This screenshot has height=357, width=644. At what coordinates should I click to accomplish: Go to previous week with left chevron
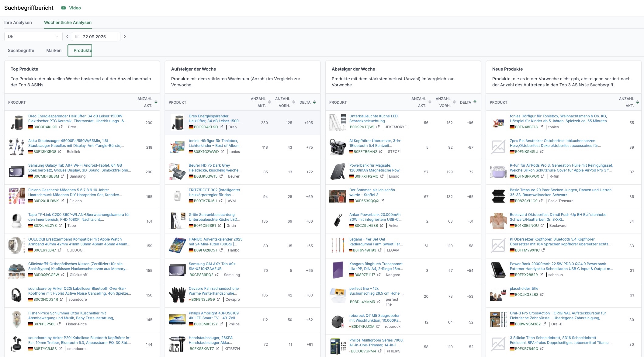point(68,36)
